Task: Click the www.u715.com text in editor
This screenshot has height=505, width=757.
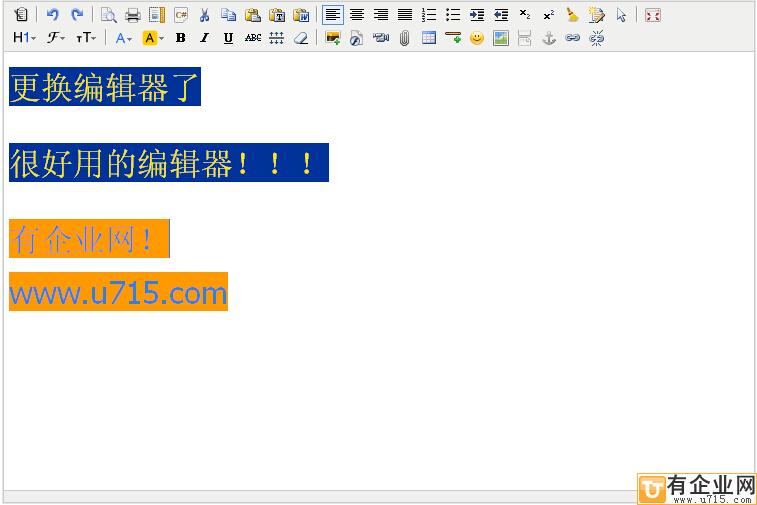Action: (x=118, y=293)
